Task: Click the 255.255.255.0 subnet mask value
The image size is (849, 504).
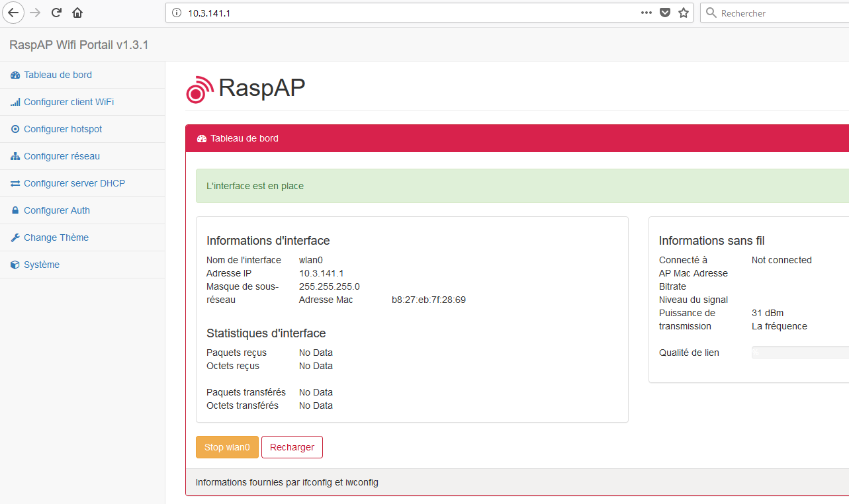Action: [330, 286]
